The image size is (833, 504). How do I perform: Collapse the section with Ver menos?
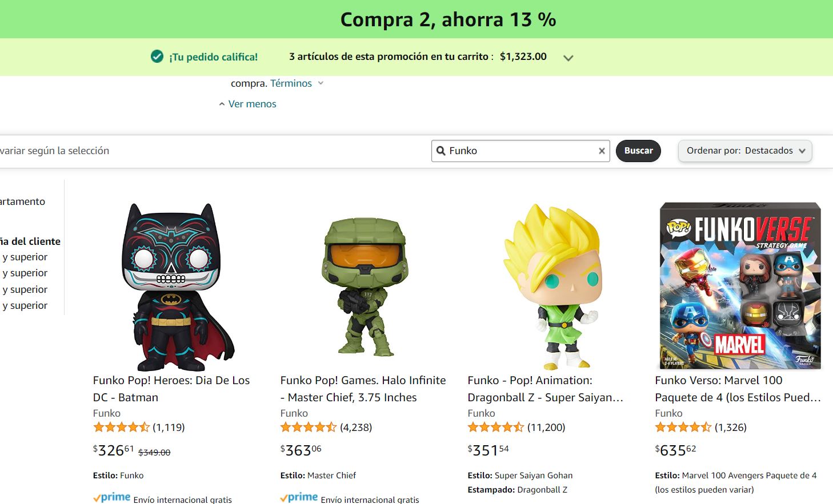[x=248, y=104]
